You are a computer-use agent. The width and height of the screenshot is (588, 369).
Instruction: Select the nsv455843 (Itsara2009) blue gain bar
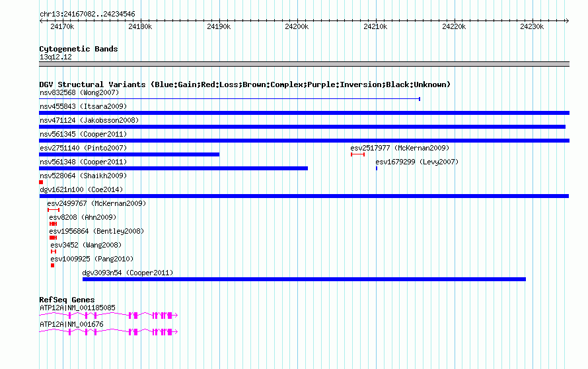tap(304, 113)
